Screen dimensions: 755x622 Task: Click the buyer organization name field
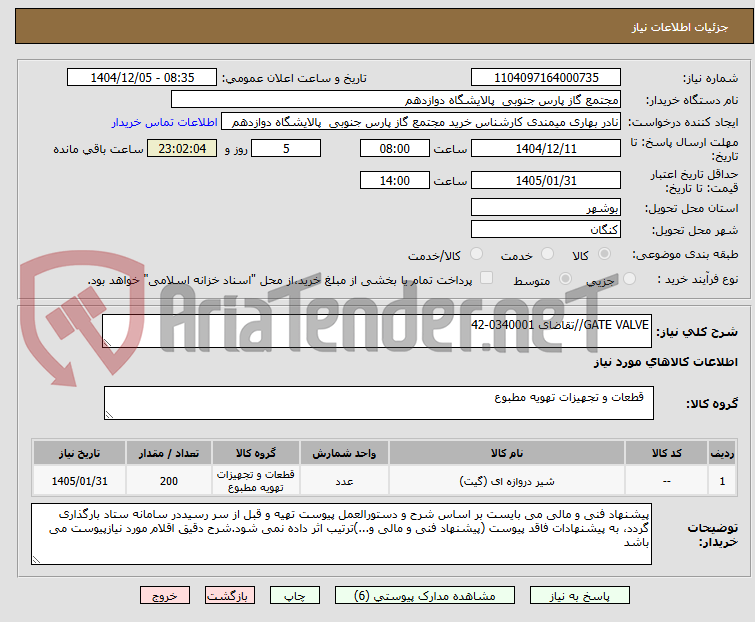coord(396,100)
